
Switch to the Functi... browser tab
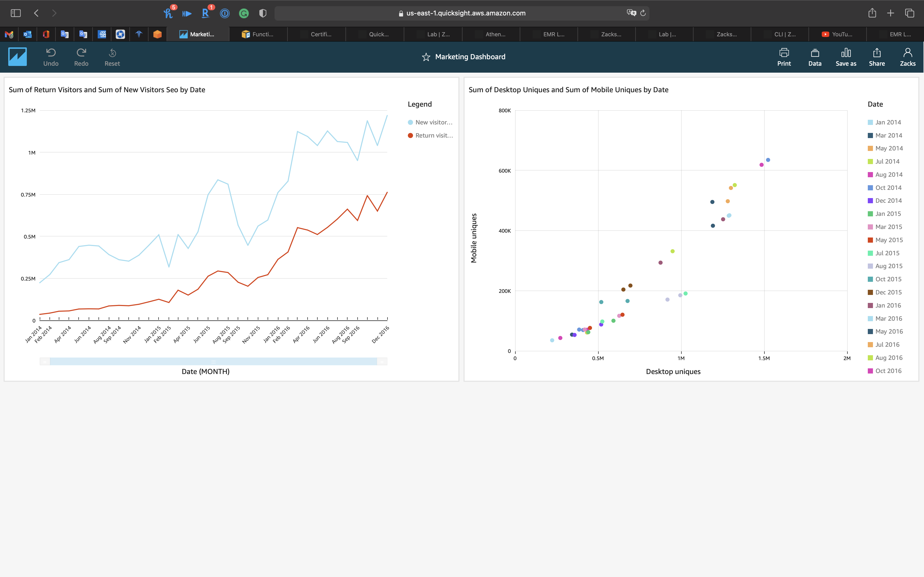(258, 34)
